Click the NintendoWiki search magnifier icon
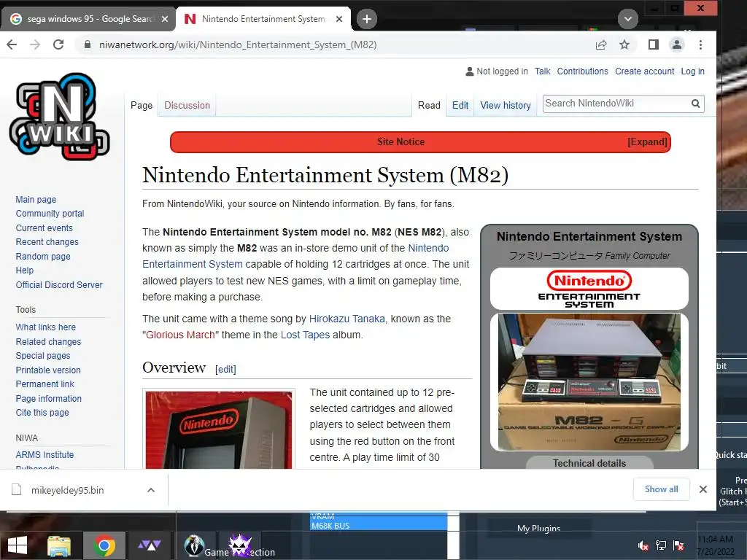Image resolution: width=747 pixels, height=560 pixels. [x=695, y=104]
